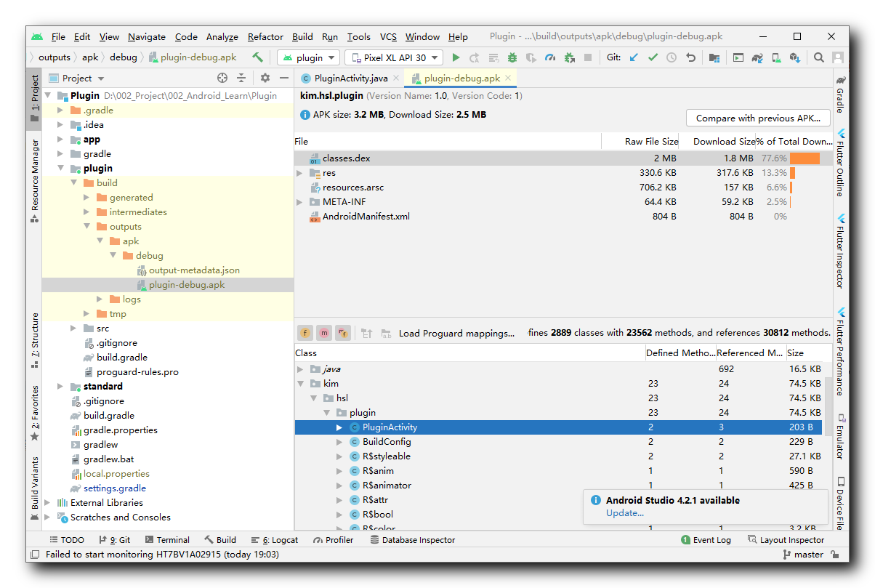The width and height of the screenshot is (875, 588).
Task: Expand the res row in APK files
Action: pos(299,173)
